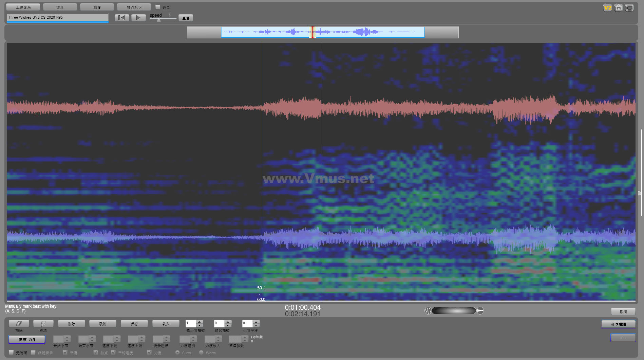Increase 每小节拍数 with up arrow

click(x=200, y=322)
